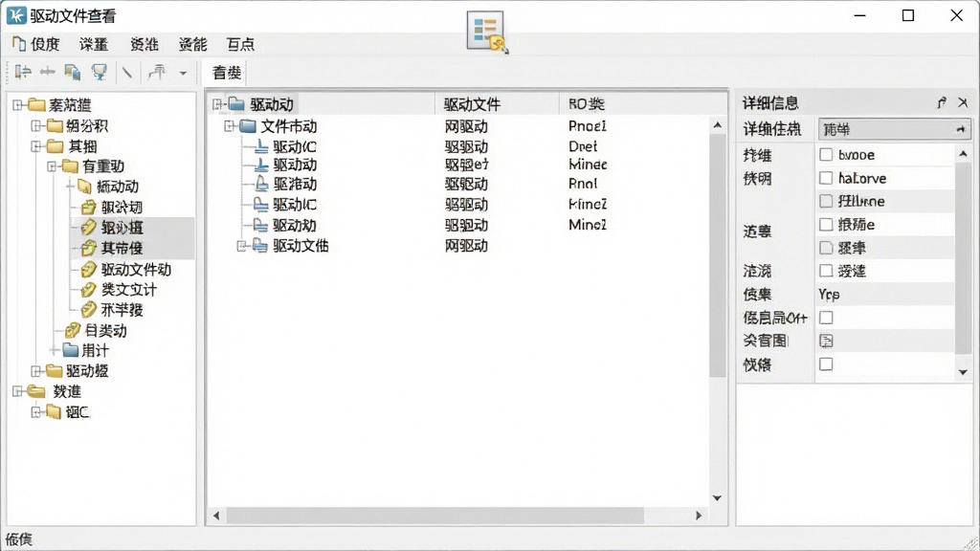The width and height of the screenshot is (980, 551).
Task: Click the small page icon below the Yrp value
Action: [x=826, y=342]
